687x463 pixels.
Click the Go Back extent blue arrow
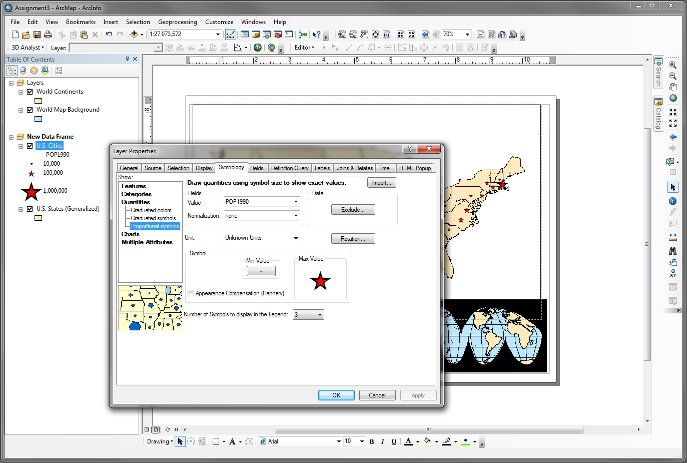coord(673,137)
